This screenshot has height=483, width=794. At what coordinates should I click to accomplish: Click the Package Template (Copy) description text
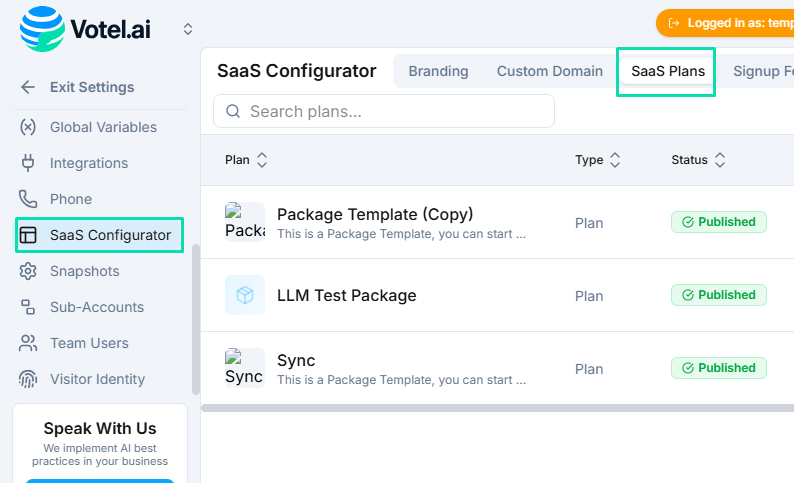pyautogui.click(x=402, y=234)
